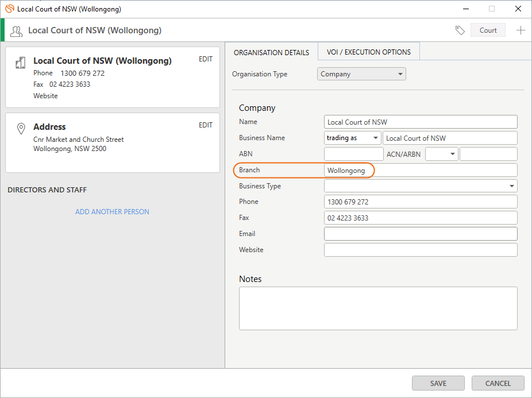Click 'Cnr Market and Church Street' address text
Viewport: 532px width, 398px height.
78,140
